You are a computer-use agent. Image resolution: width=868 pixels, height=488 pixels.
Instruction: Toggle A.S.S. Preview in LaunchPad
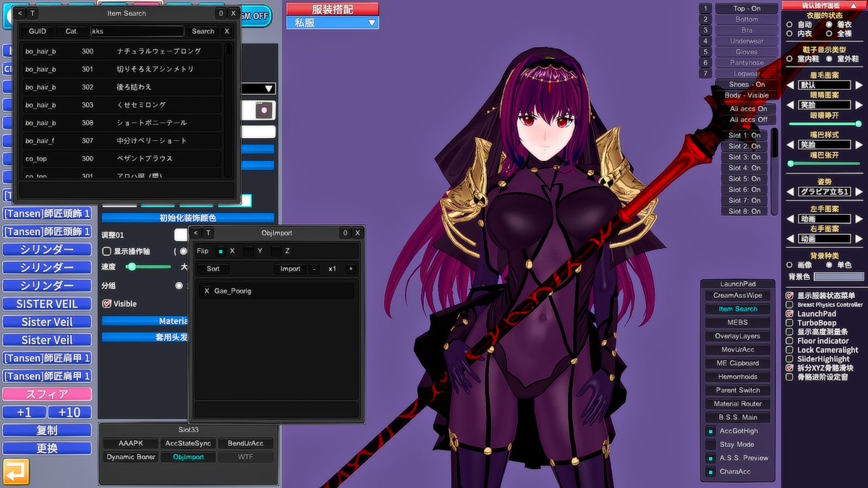pos(711,458)
